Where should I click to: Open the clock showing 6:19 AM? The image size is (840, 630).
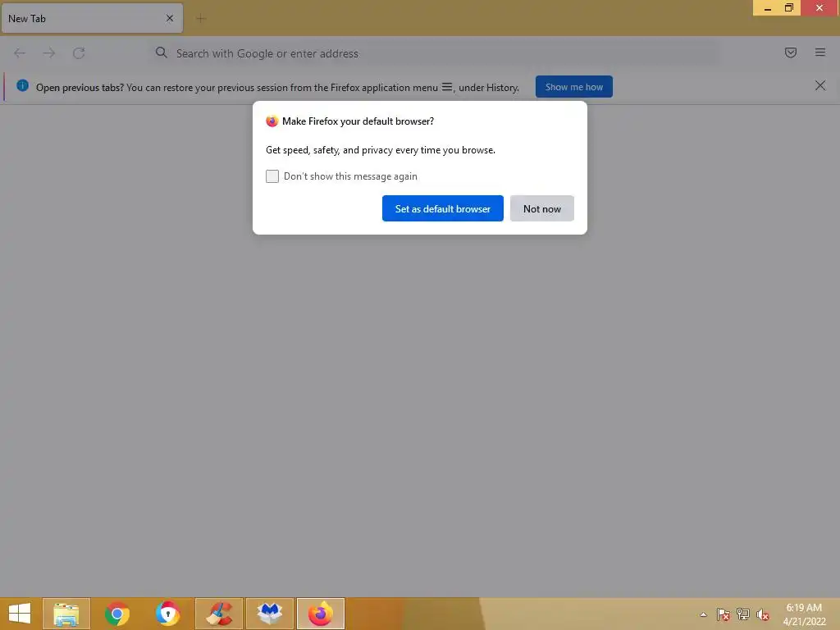tap(804, 614)
